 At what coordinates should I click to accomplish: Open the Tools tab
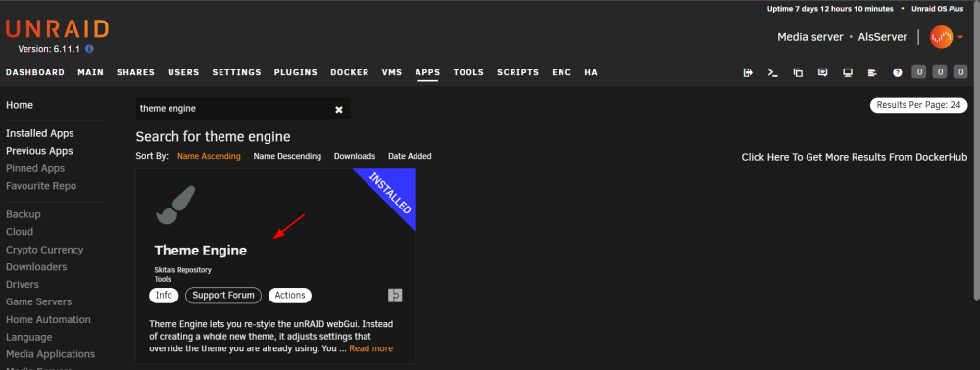tap(468, 72)
